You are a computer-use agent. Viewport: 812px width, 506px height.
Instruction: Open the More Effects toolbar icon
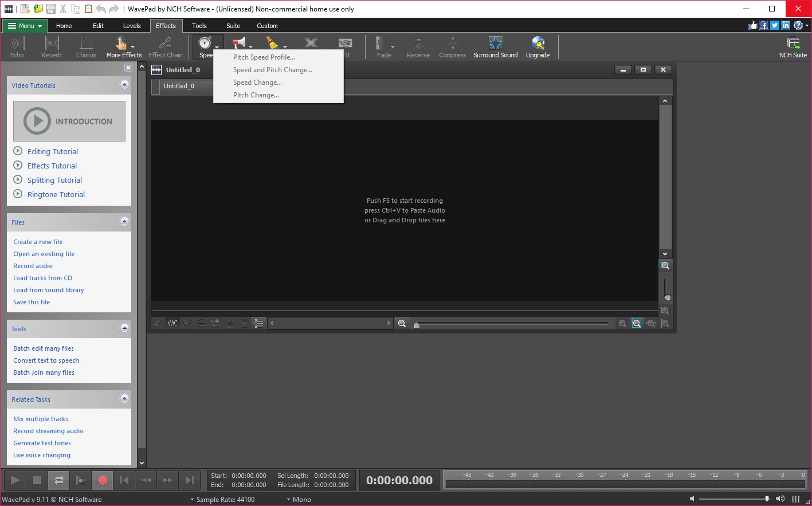(123, 47)
